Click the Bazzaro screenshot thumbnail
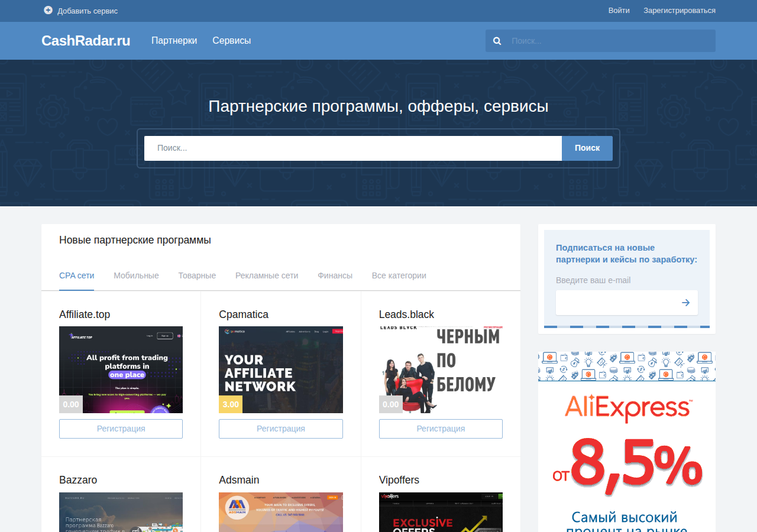 121,512
